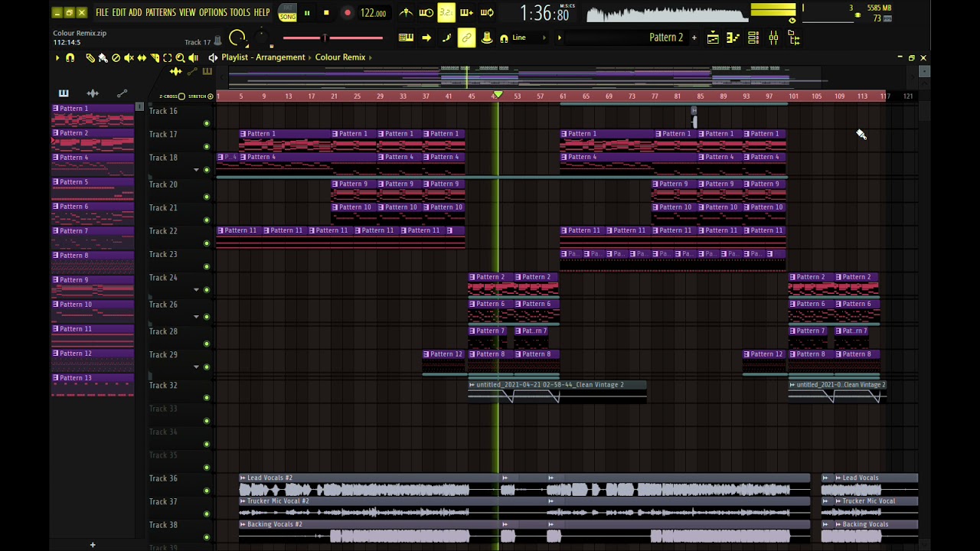Show patterns in picker with piano icon
980x551 pixels.
click(64, 93)
